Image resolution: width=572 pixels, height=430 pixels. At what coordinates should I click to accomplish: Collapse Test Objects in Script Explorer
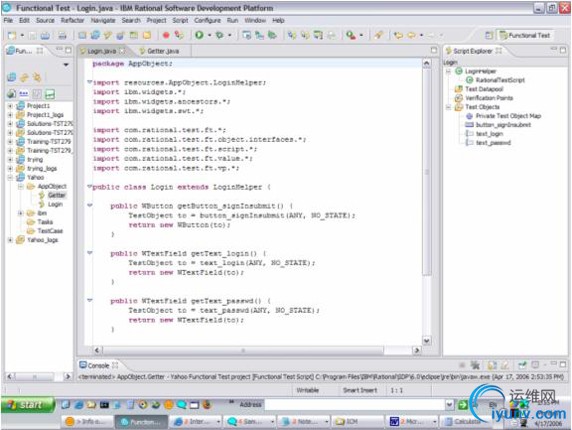point(448,107)
